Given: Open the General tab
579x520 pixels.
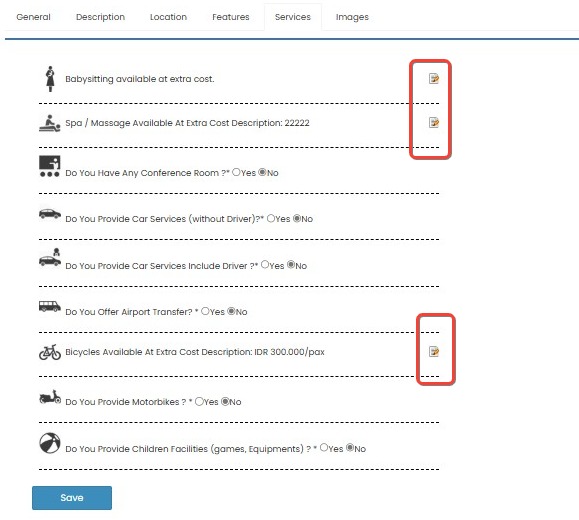Looking at the screenshot, I should point(33,17).
